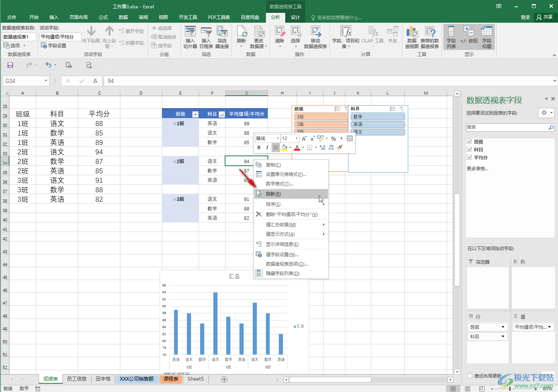Click the Save icon in quick toolbar
The image size is (558, 392).
[10, 65]
